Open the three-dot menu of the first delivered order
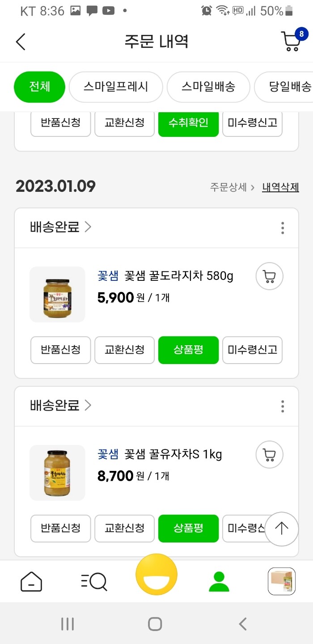313x644 pixels. click(282, 228)
